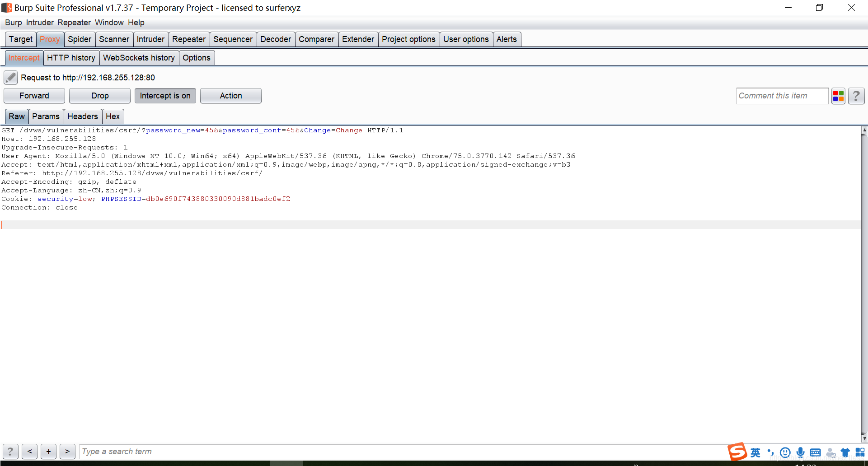Click the Burp Suite title bar logo
Screen dimensions: 868x466
(7, 8)
